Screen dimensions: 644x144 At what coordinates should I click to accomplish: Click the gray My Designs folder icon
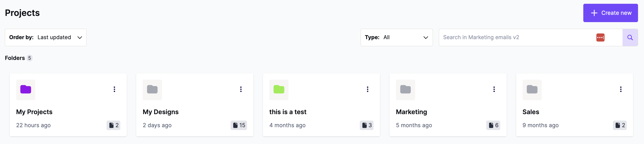(x=152, y=89)
